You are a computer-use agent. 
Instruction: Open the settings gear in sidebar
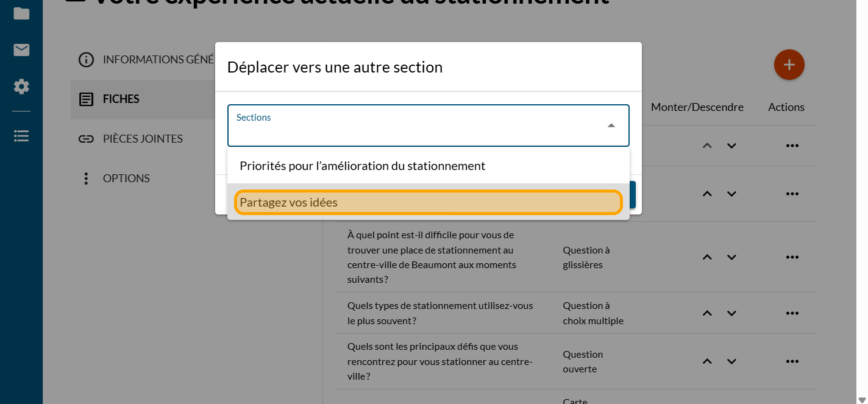coord(21,87)
